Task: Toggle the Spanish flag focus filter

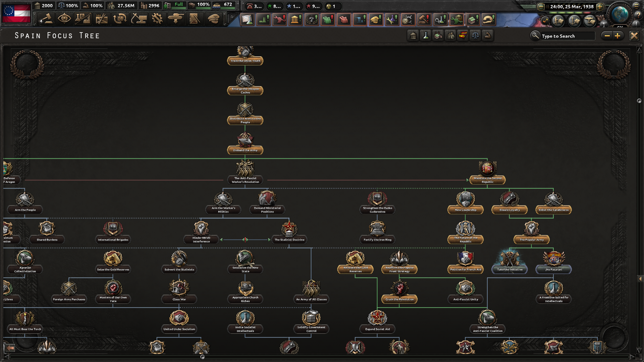Action: click(463, 36)
